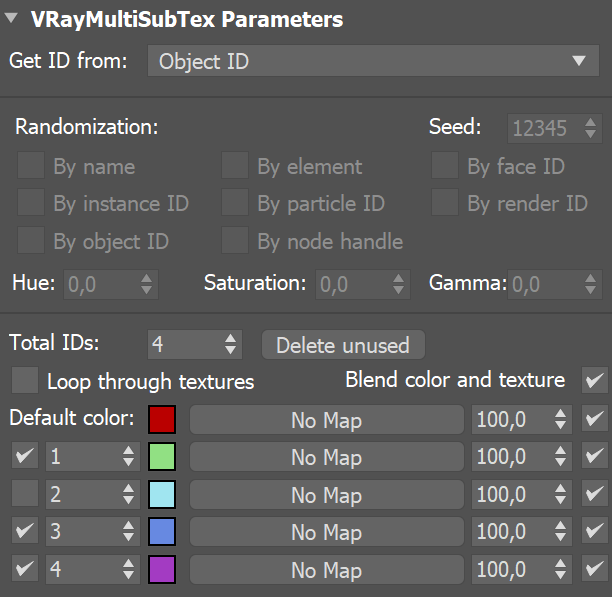Click the Total IDs spinner arrows
This screenshot has width=612, height=597.
[232, 345]
